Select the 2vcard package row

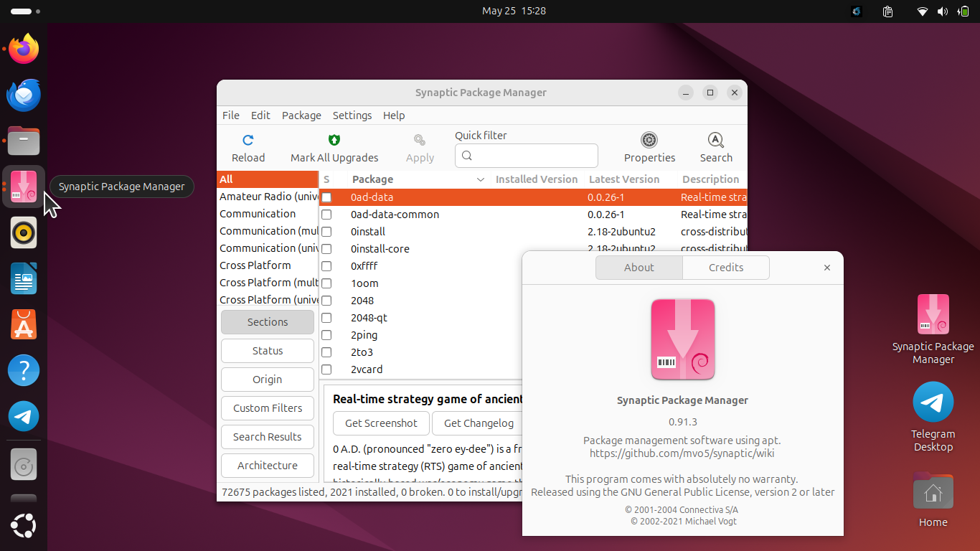pyautogui.click(x=421, y=369)
